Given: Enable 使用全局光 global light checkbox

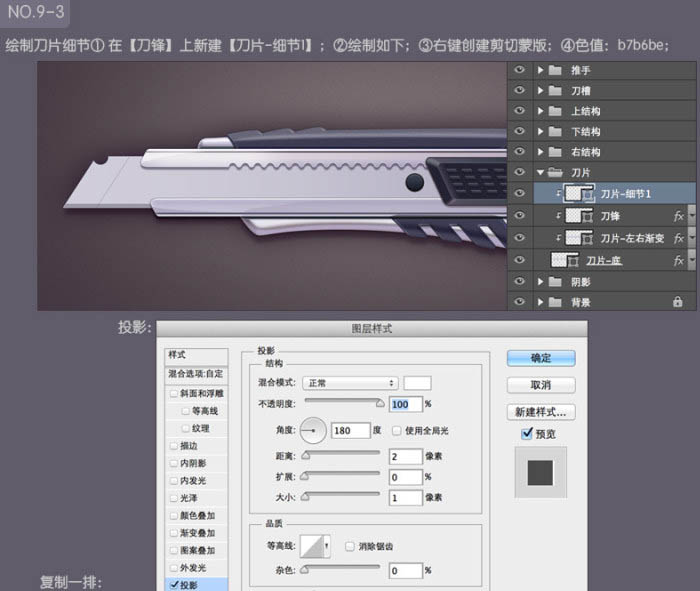Looking at the screenshot, I should tap(396, 431).
